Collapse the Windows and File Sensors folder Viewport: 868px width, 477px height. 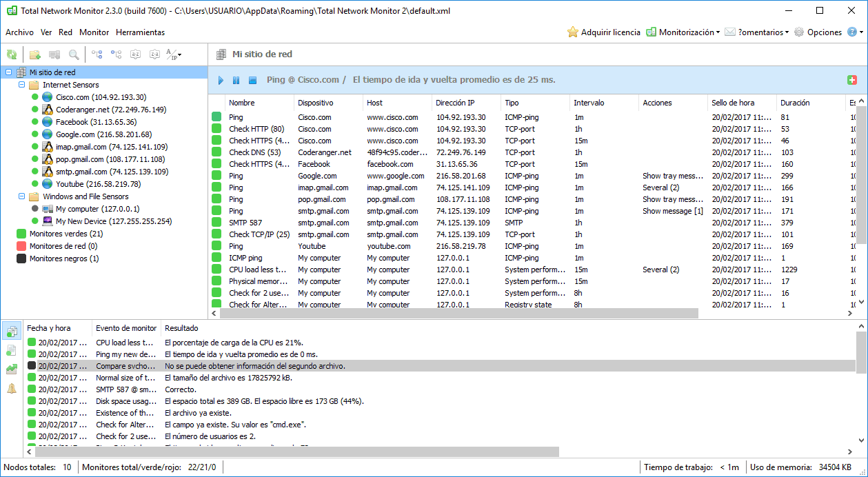[x=21, y=196]
